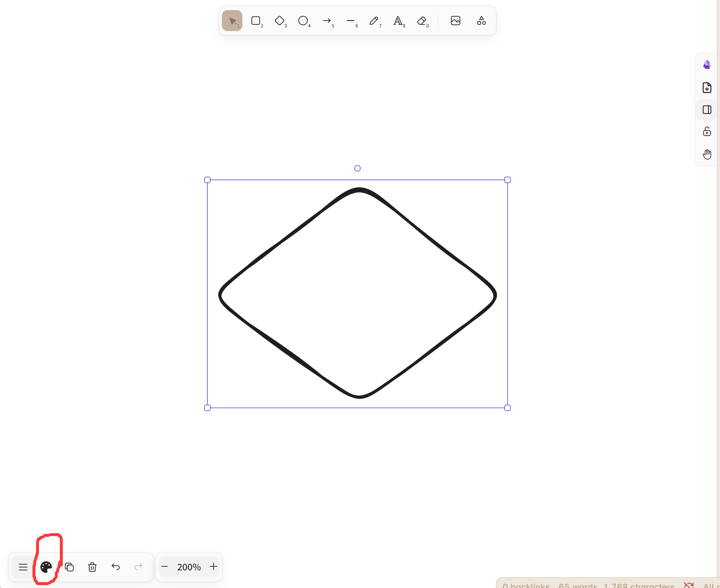The height and width of the screenshot is (588, 720).
Task: Select the Arrow tool
Action: (x=327, y=21)
